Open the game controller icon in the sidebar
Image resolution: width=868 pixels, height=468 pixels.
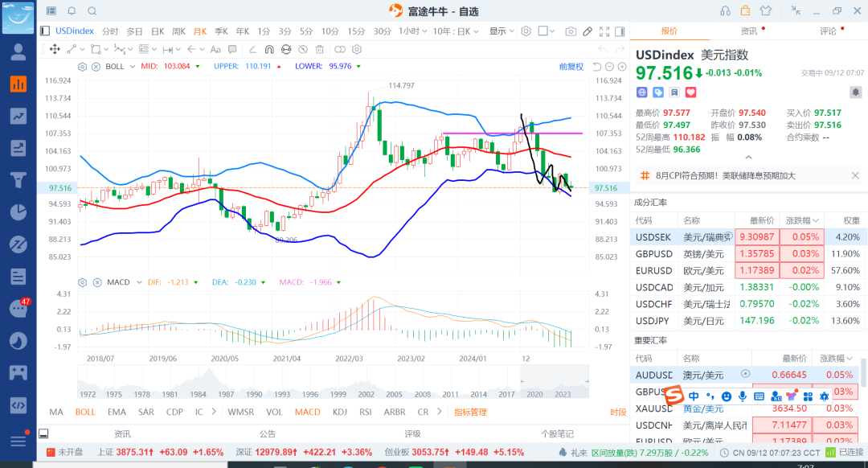pyautogui.click(x=18, y=373)
